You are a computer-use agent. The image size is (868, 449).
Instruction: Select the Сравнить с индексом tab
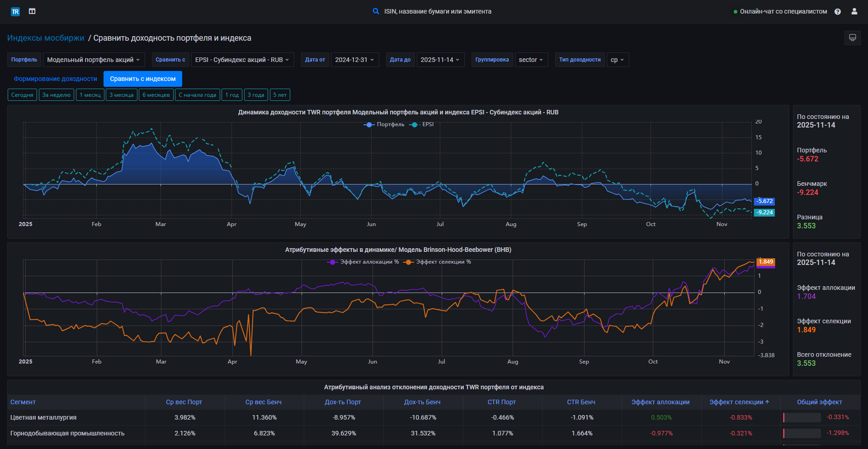142,79
